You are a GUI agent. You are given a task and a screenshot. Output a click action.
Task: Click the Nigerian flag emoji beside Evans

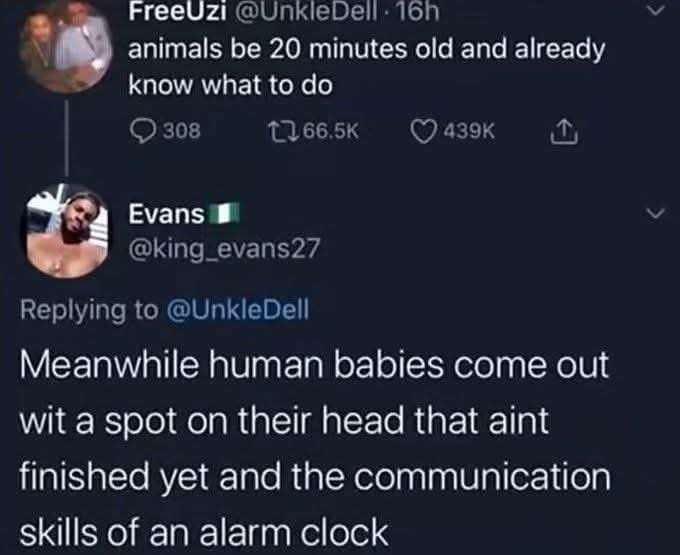224,214
